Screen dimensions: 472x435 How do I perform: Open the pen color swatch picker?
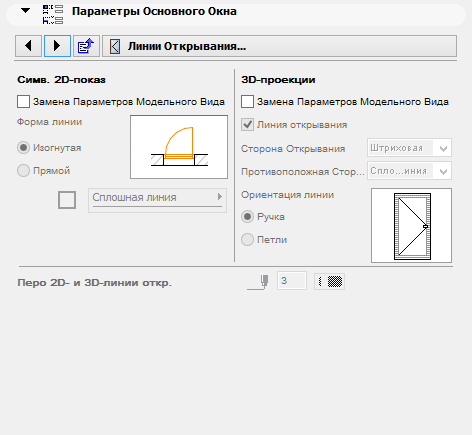(329, 282)
